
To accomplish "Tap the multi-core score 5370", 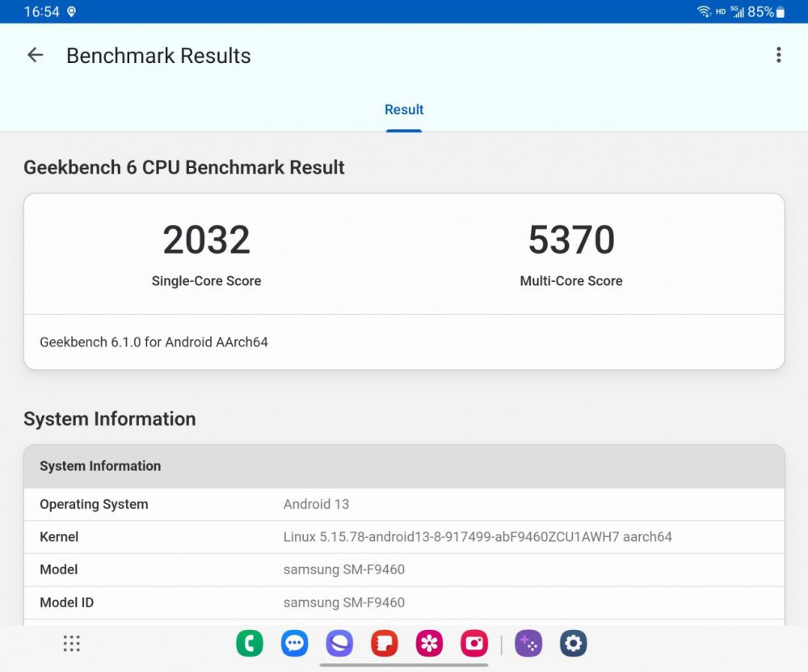I will pos(571,239).
